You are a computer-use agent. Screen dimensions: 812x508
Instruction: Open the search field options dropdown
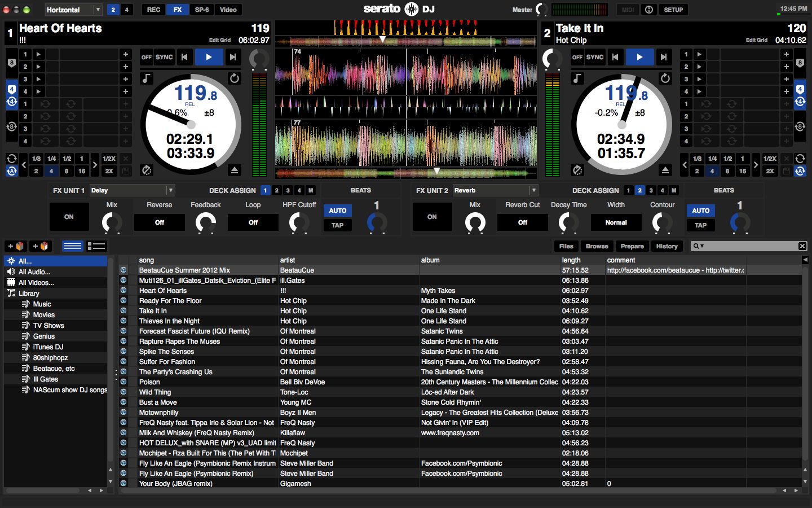point(699,246)
